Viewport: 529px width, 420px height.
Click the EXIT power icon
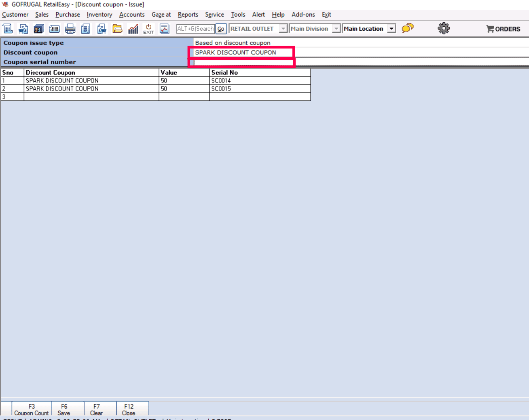tap(148, 29)
